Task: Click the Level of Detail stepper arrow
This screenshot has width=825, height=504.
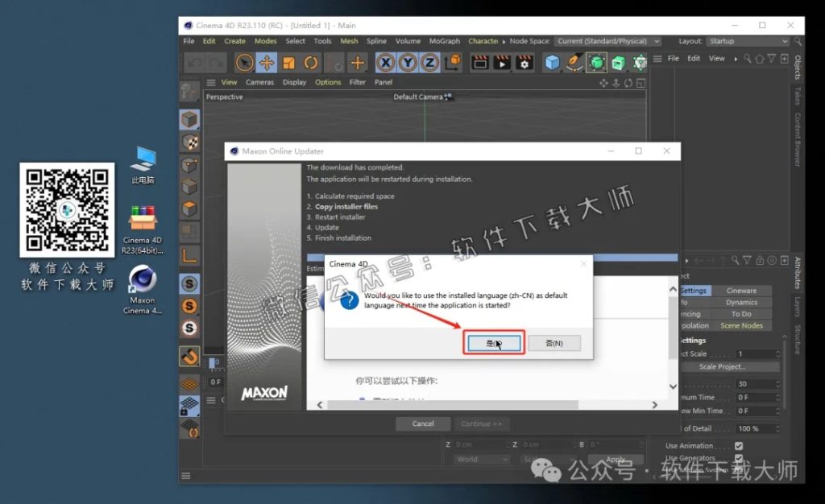Action: click(x=777, y=427)
